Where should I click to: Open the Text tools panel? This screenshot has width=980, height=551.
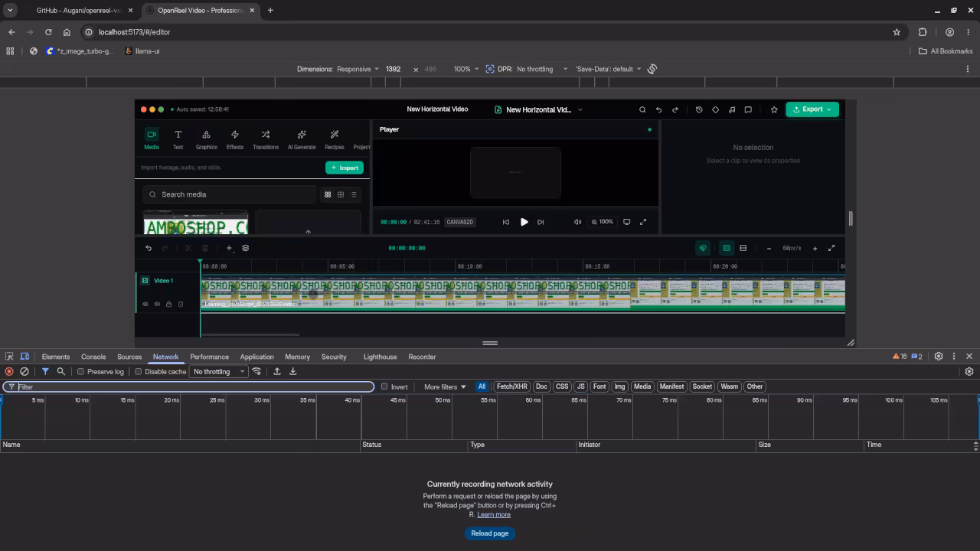pyautogui.click(x=178, y=139)
